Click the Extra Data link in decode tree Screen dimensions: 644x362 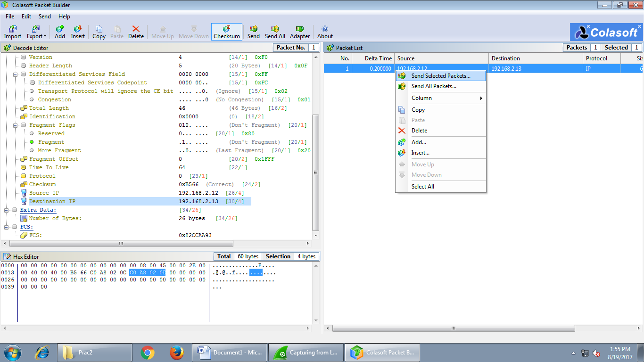click(x=38, y=210)
